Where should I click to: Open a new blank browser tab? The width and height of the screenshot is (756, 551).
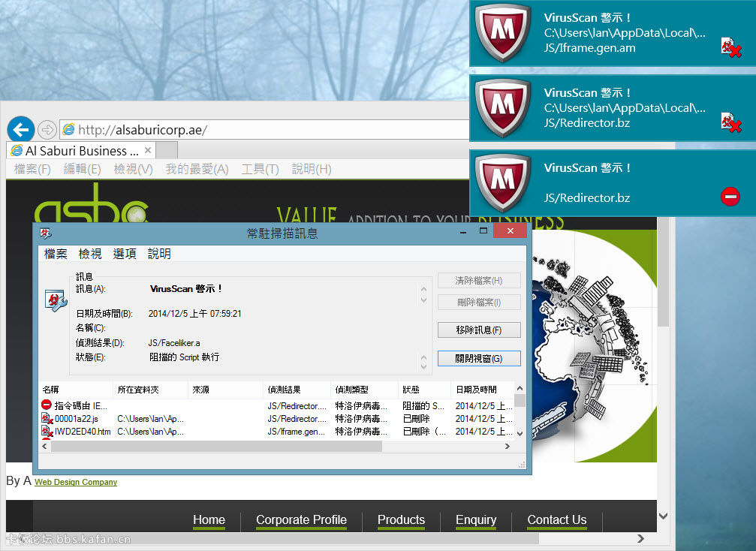click(167, 150)
